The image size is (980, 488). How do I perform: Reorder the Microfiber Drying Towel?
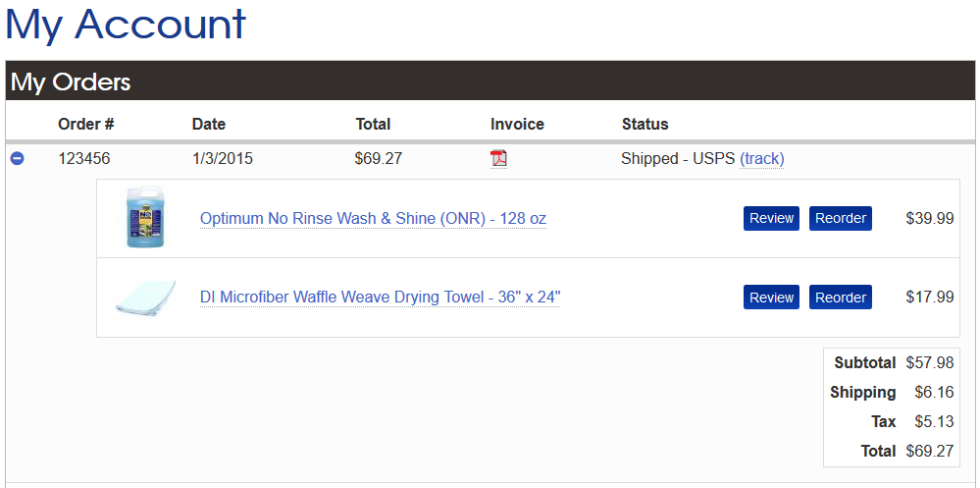click(x=841, y=298)
